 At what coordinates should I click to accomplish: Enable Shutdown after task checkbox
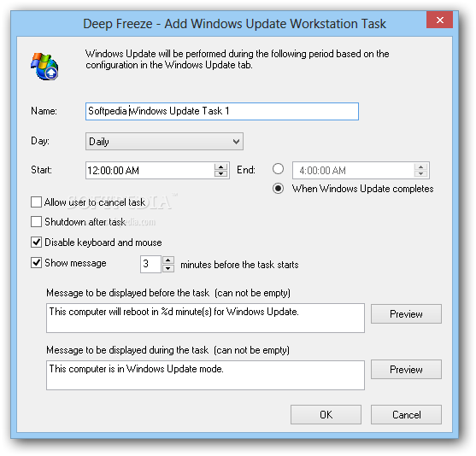point(36,222)
